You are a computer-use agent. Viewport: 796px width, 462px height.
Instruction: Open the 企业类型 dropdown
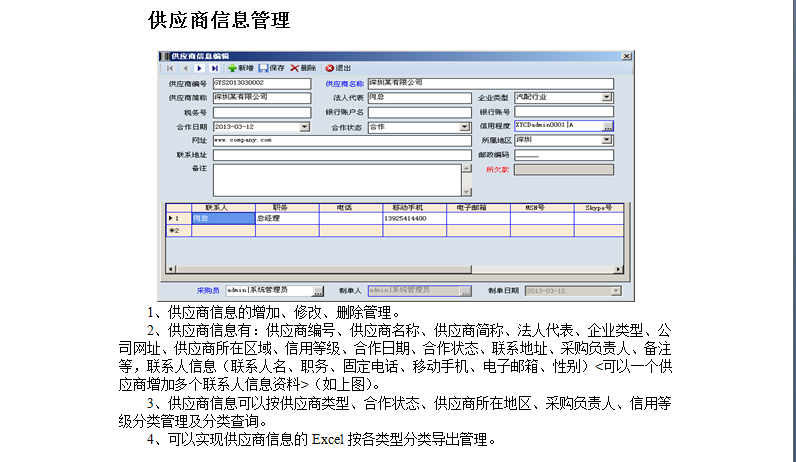(607, 98)
